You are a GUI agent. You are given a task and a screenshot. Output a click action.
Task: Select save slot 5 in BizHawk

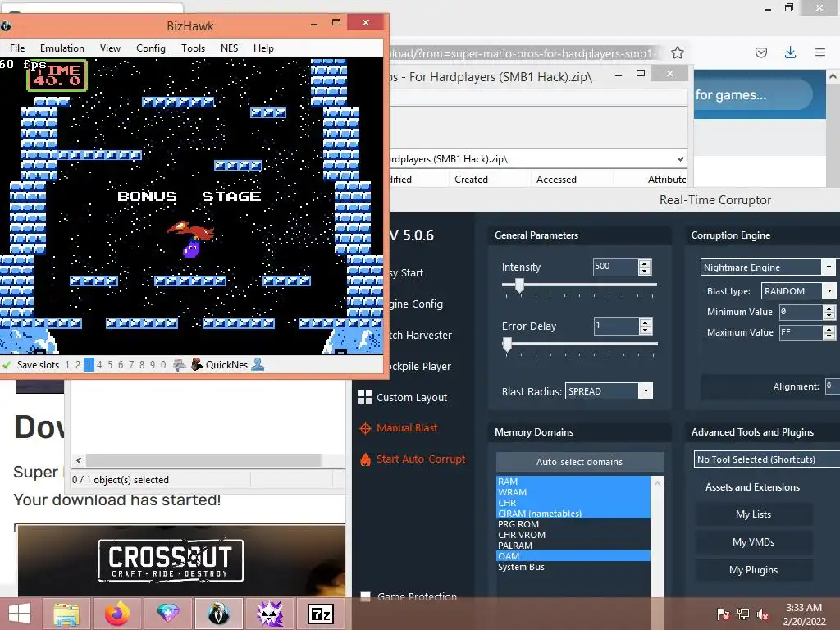pos(110,365)
